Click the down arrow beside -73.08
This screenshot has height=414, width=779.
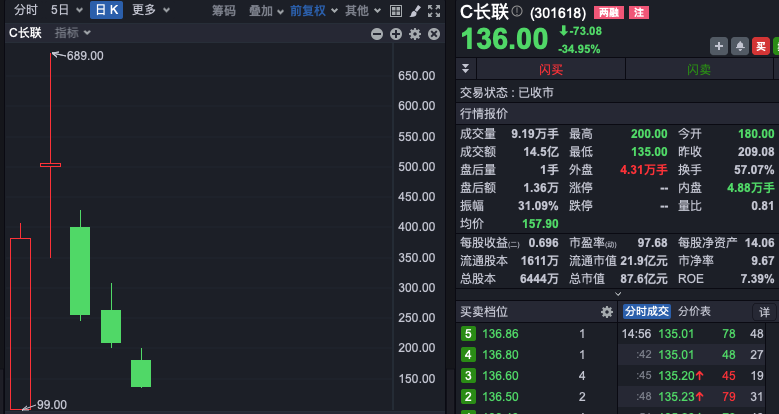[x=563, y=31]
